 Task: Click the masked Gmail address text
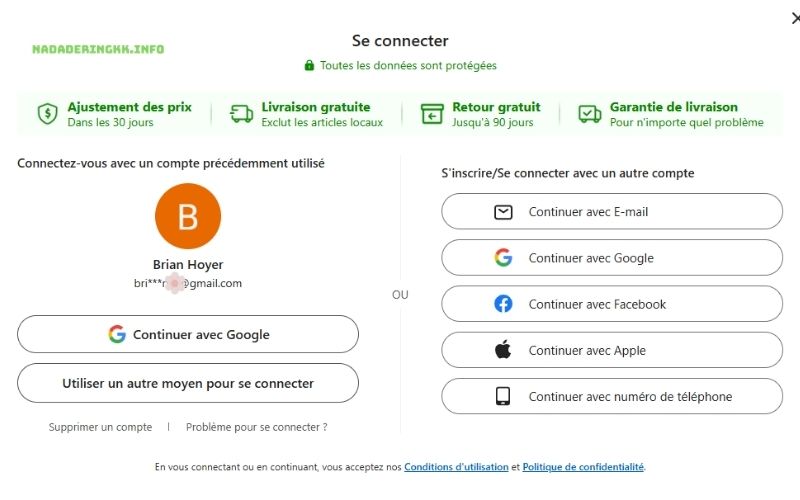tap(188, 283)
